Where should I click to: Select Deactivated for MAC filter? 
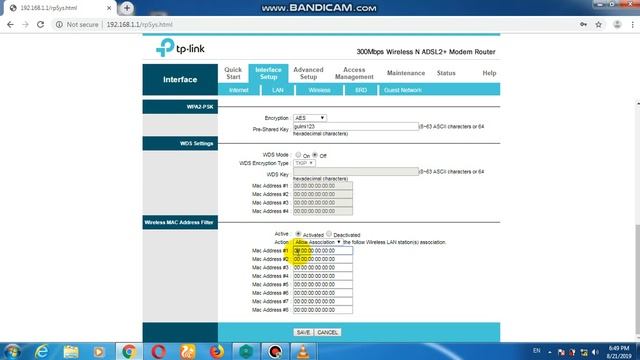(329, 234)
